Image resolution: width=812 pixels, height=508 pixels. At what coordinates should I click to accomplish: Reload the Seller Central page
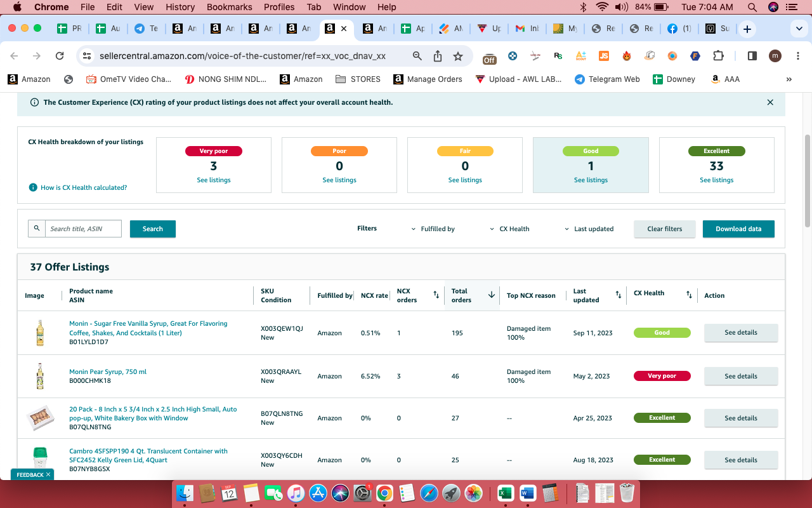pos(60,56)
